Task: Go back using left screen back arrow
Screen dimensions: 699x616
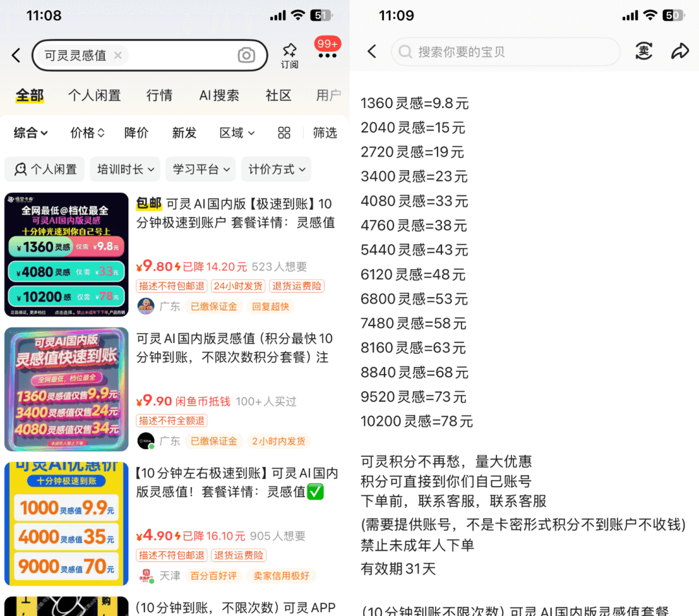Action: pyautogui.click(x=17, y=56)
